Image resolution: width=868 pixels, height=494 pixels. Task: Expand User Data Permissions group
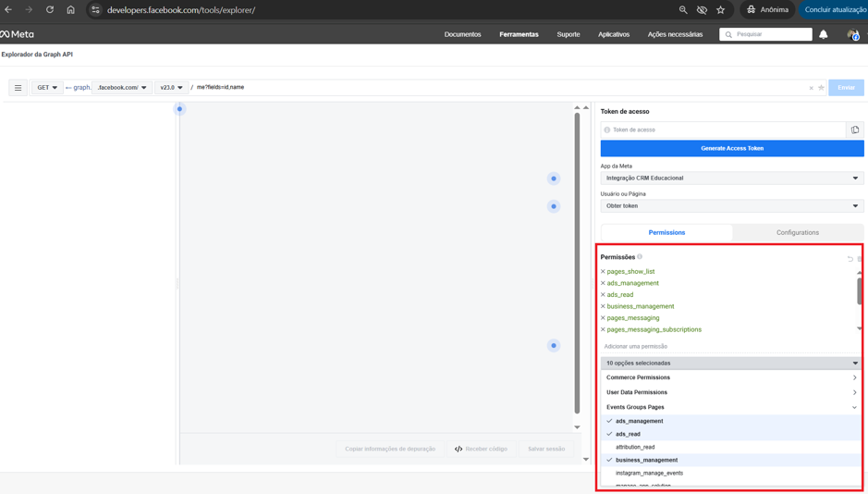[730, 392]
